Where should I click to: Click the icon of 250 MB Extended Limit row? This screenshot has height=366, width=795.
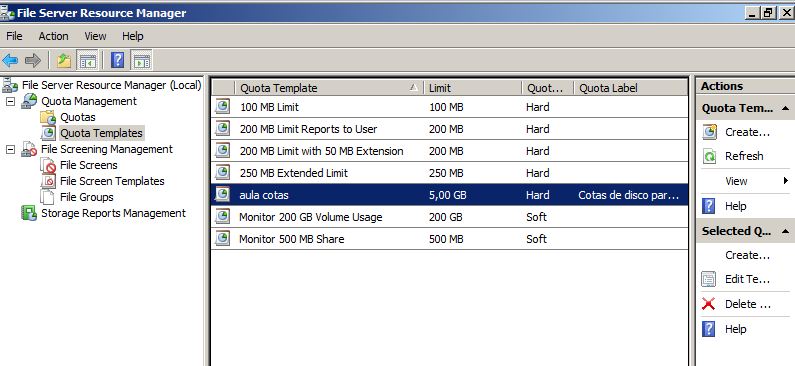click(222, 172)
